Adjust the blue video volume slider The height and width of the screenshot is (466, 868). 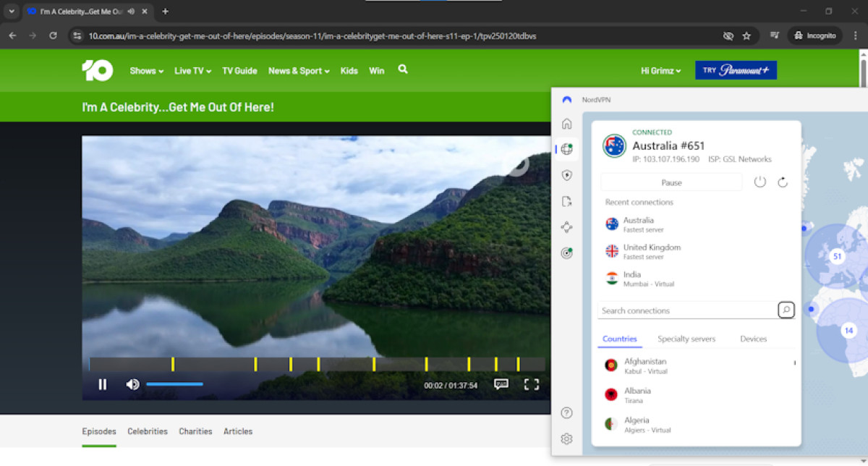174,384
